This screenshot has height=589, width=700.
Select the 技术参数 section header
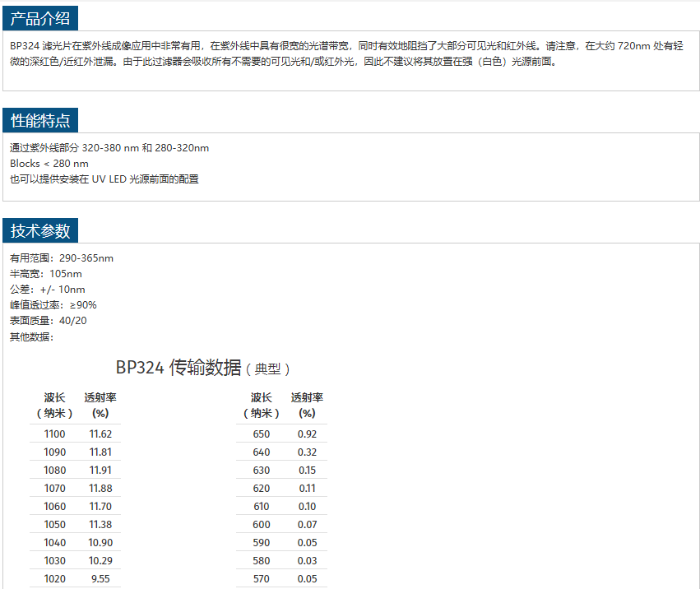pos(40,230)
